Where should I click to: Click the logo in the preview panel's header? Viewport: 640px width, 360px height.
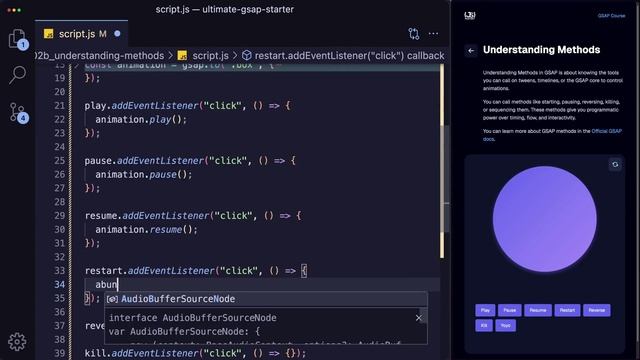point(470,16)
